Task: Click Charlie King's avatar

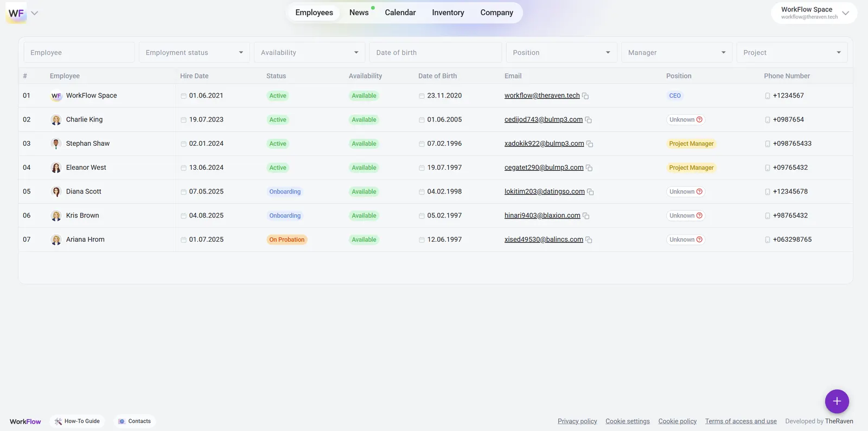Action: (56, 120)
